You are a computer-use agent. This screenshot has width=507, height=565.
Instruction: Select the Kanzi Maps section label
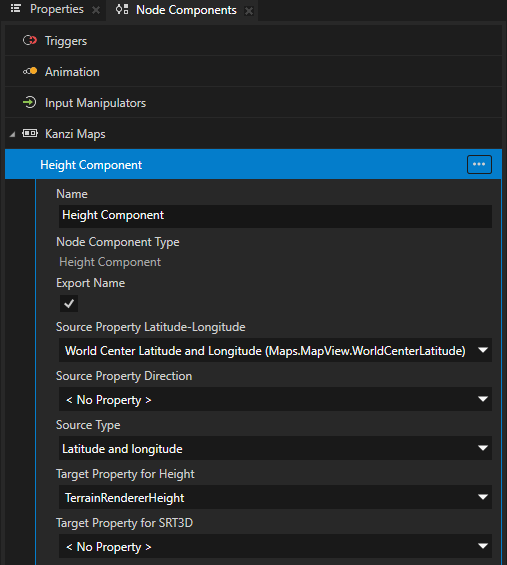pos(75,134)
